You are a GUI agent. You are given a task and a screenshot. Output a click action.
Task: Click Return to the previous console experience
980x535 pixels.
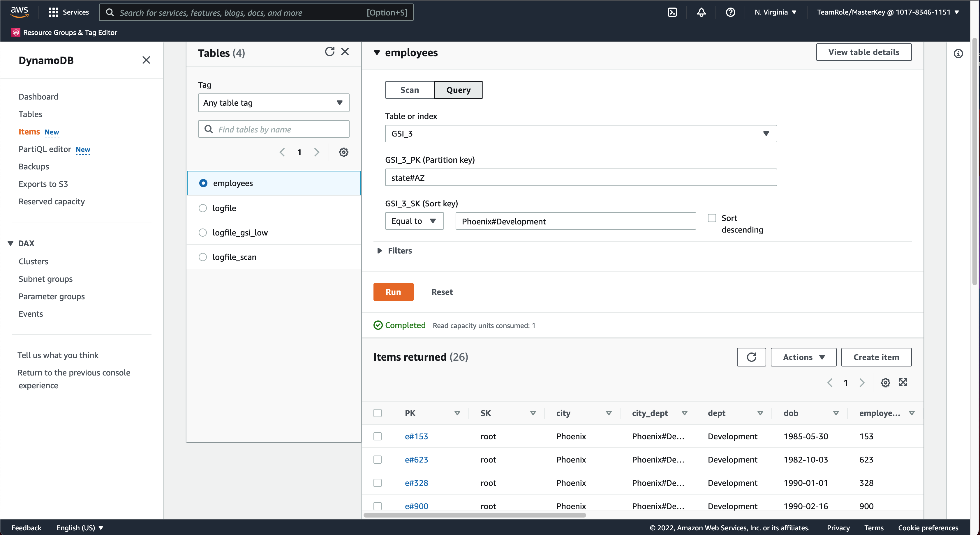[74, 379]
